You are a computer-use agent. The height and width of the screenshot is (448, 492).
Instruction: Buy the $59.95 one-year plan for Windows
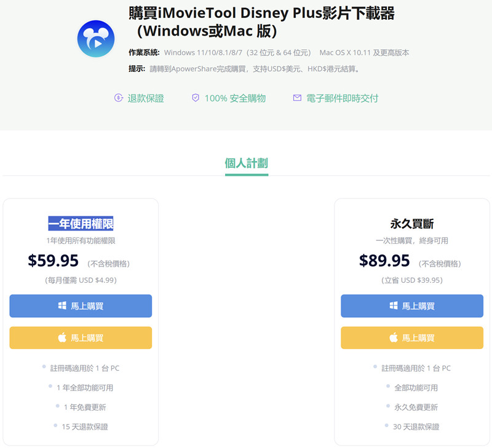(81, 306)
